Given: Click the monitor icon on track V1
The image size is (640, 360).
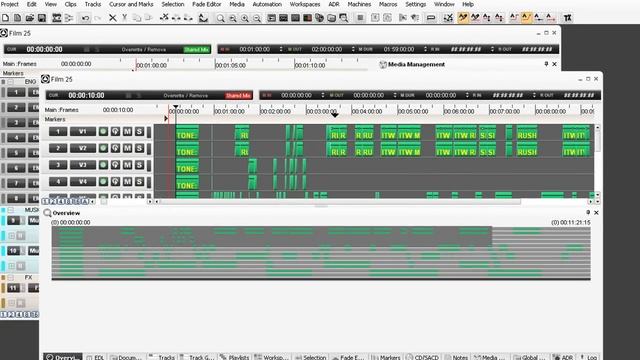Looking at the screenshot, I should (115, 131).
